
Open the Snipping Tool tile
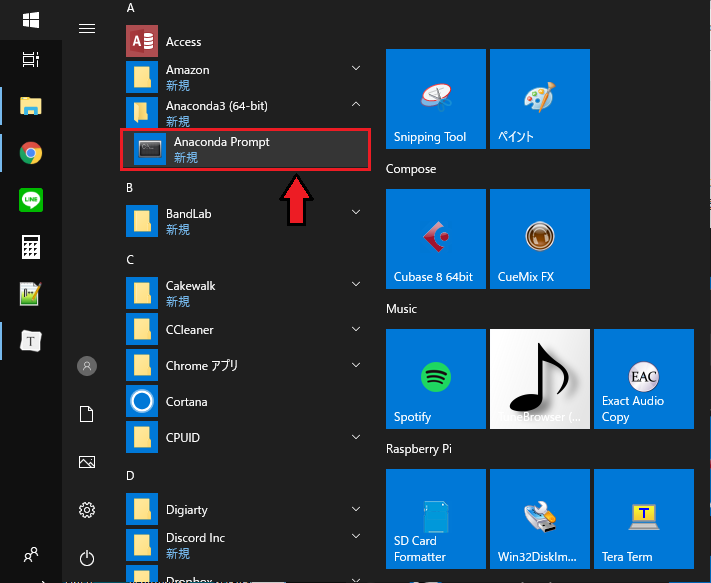click(436, 99)
